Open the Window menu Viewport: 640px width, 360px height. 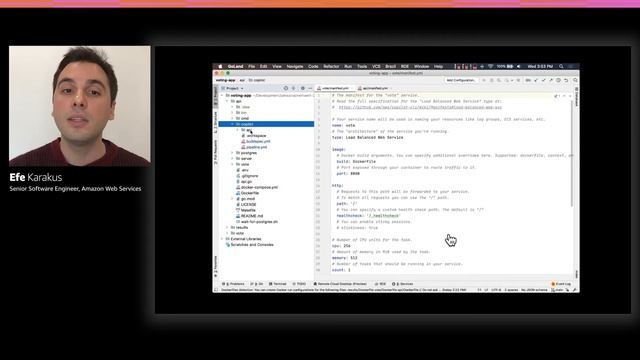[x=422, y=66]
